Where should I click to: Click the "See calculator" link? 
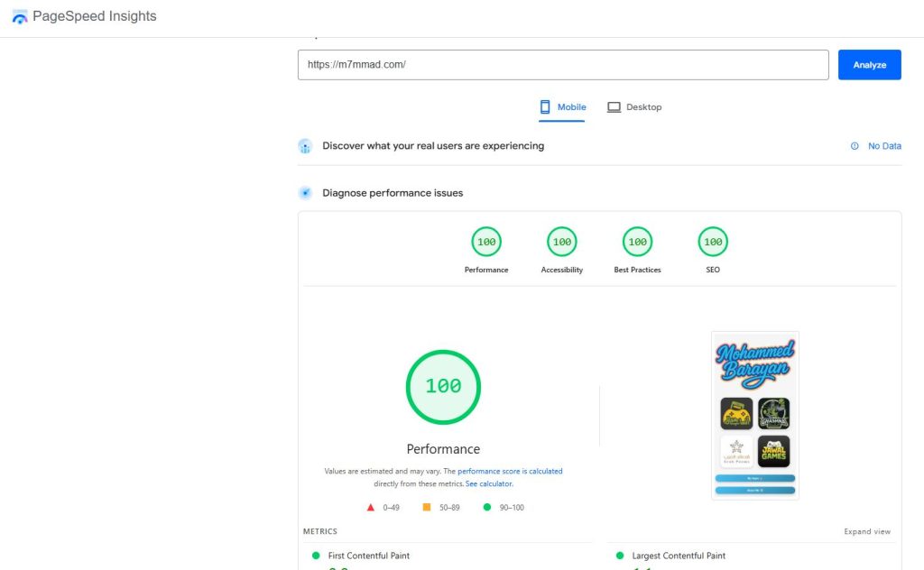coord(489,483)
